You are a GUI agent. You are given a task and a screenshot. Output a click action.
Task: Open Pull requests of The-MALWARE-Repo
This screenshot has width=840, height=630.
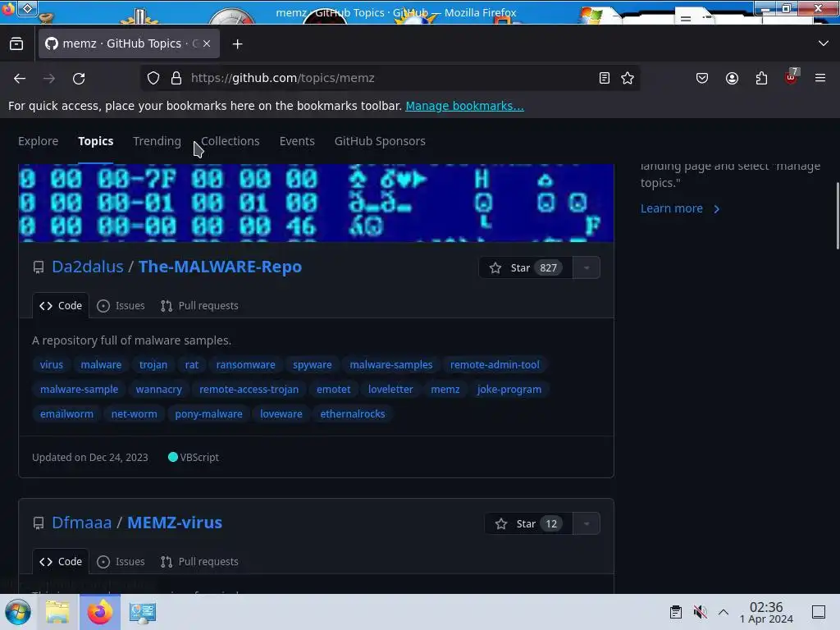[199, 306]
